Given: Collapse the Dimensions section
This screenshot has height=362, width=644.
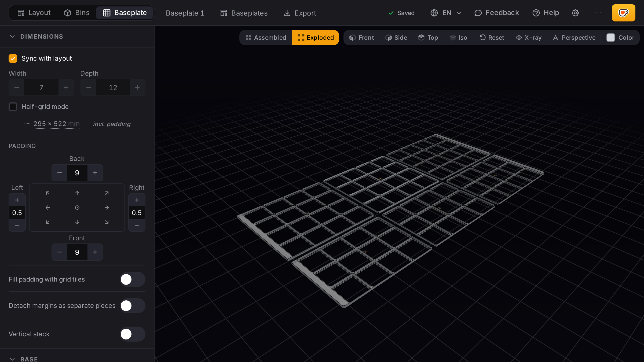Looking at the screenshot, I should (12, 36).
